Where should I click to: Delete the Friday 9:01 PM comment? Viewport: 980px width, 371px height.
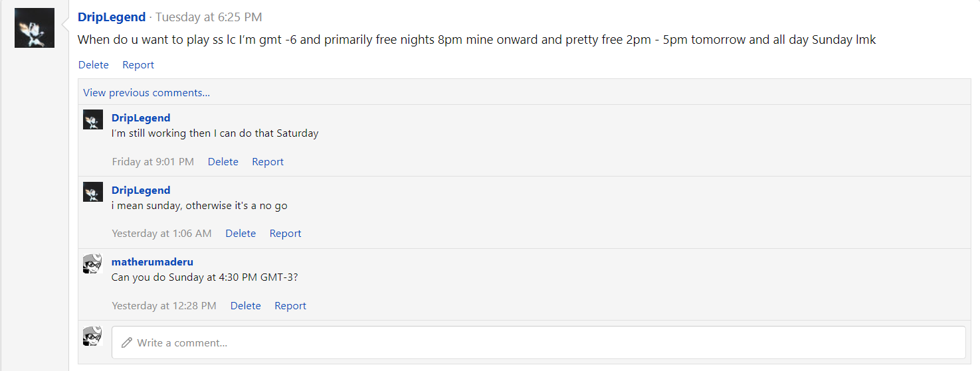point(223,162)
